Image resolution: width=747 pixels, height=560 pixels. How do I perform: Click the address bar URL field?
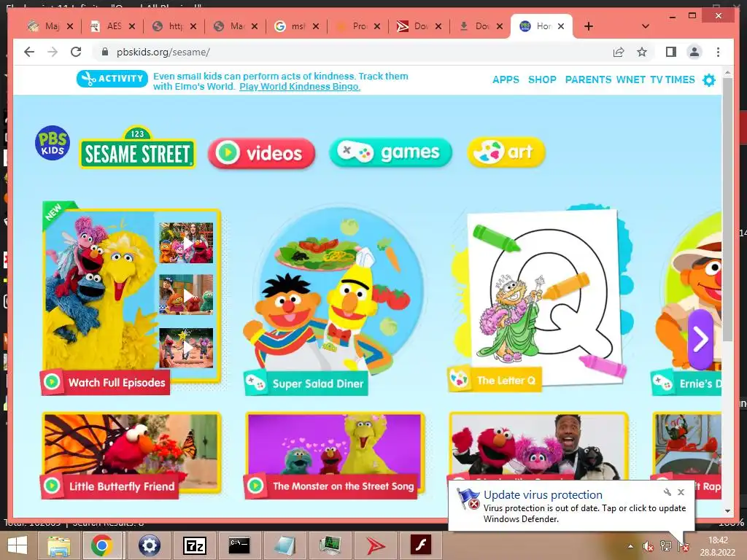point(352,52)
